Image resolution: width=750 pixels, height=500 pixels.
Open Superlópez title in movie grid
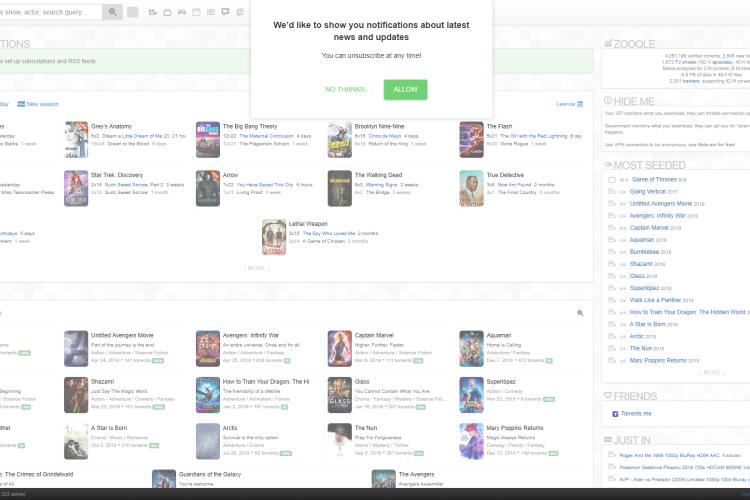point(501,381)
